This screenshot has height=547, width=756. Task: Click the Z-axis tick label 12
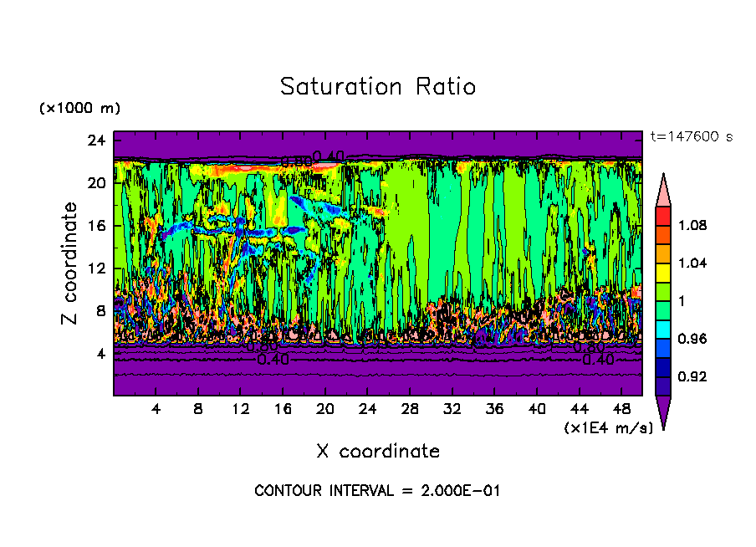(96, 268)
